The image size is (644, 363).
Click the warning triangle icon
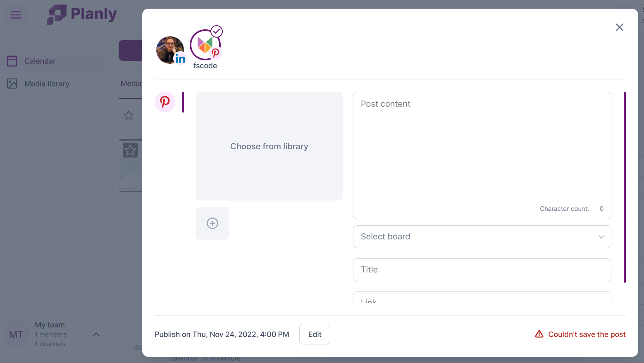pos(539,334)
